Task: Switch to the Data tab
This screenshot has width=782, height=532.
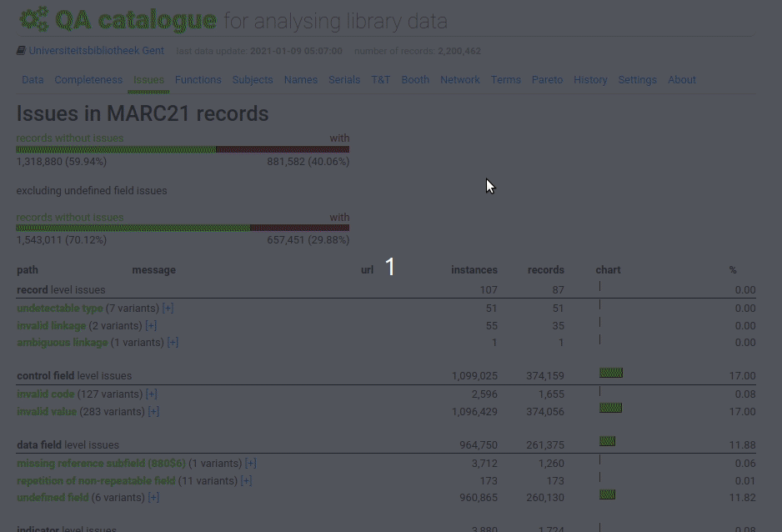Action: point(33,80)
